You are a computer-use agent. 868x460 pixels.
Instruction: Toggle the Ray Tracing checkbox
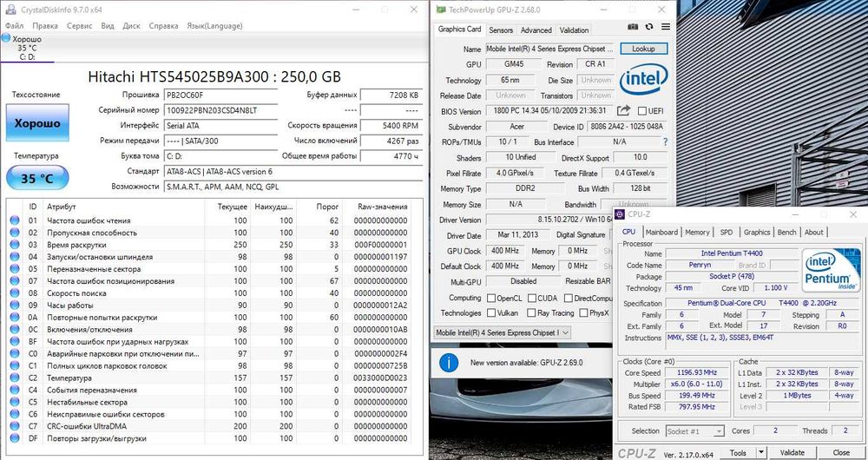point(531,313)
